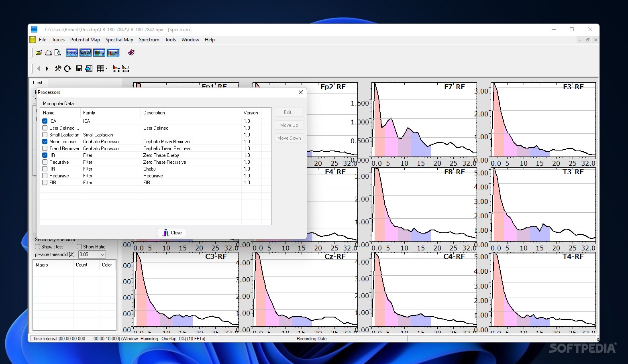
Task: Open the grid layout dropdown arrow
Action: coord(106,69)
